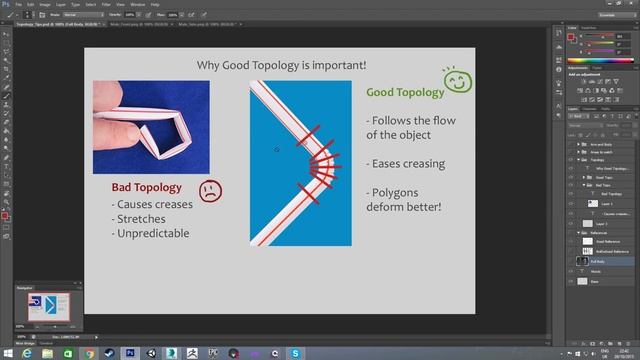Switch to the Paths tab
The image size is (640, 360).
[x=606, y=109]
